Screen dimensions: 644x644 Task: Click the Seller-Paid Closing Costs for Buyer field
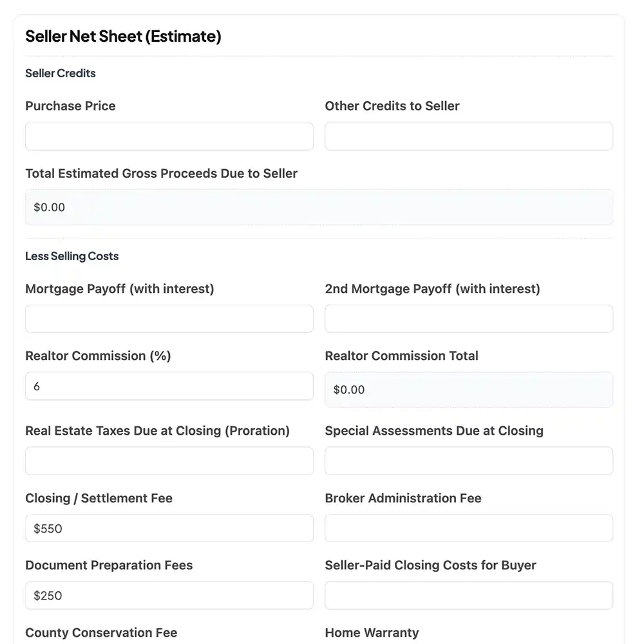pos(468,595)
